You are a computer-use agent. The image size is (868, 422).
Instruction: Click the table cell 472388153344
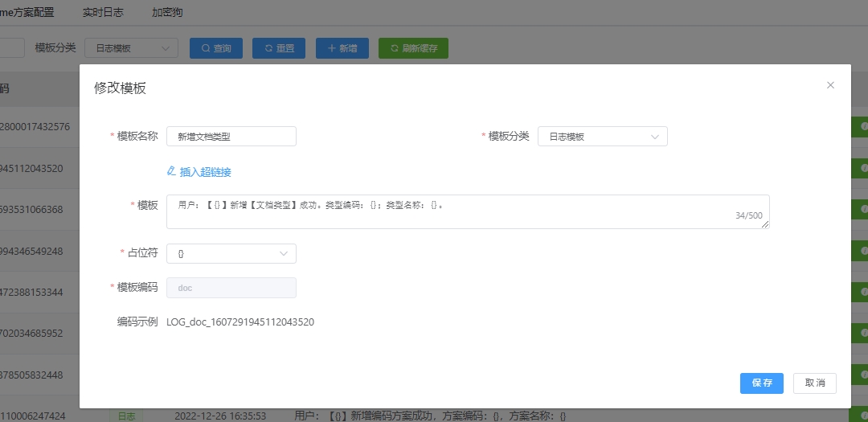click(x=31, y=293)
